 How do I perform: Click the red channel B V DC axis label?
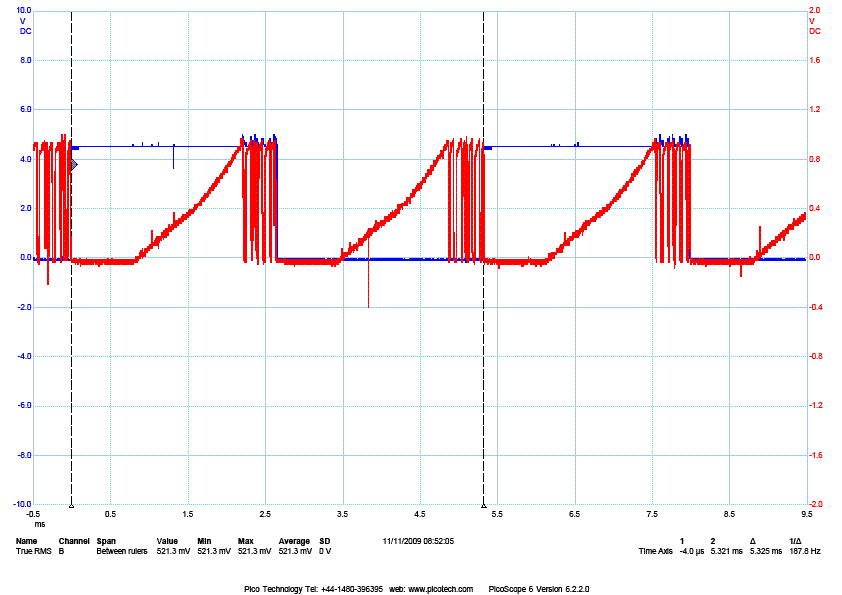815,25
